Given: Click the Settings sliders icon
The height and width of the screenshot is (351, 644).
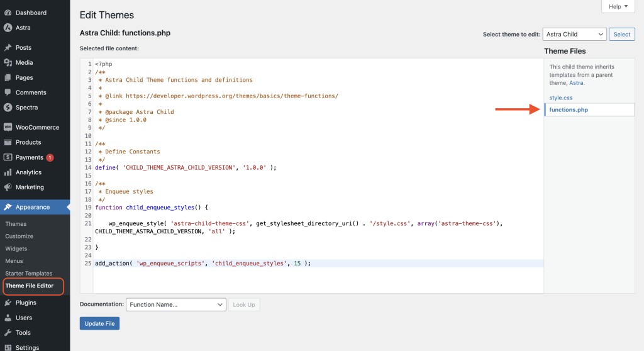Looking at the screenshot, I should click(x=8, y=347).
